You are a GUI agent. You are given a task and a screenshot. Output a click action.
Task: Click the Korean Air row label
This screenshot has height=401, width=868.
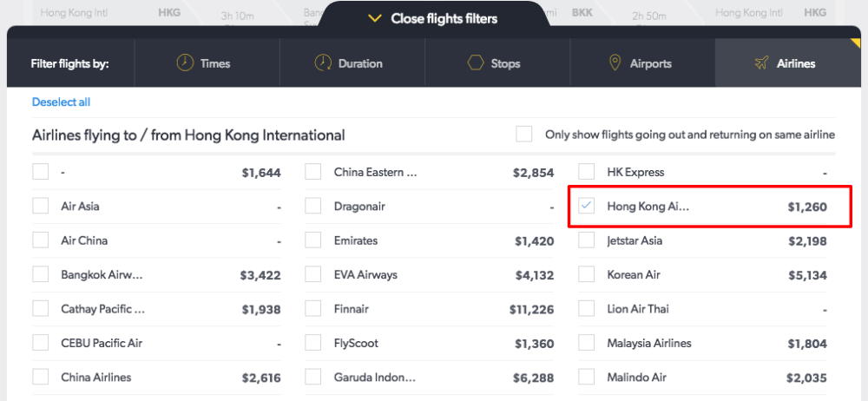click(634, 275)
